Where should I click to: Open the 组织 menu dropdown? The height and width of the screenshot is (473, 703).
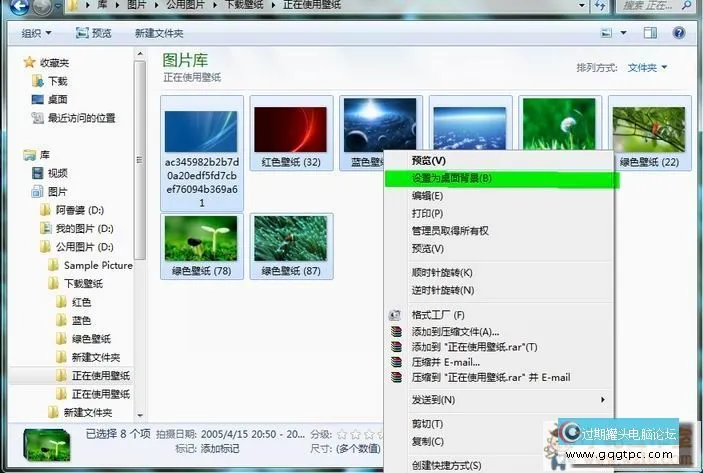(36, 33)
